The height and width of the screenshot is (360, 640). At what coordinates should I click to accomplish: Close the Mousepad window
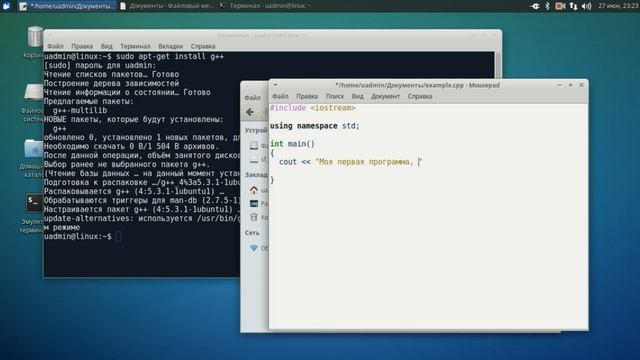click(582, 85)
